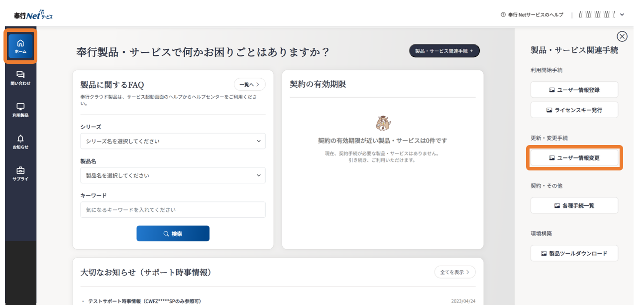Click the 検索 search button

[173, 233]
